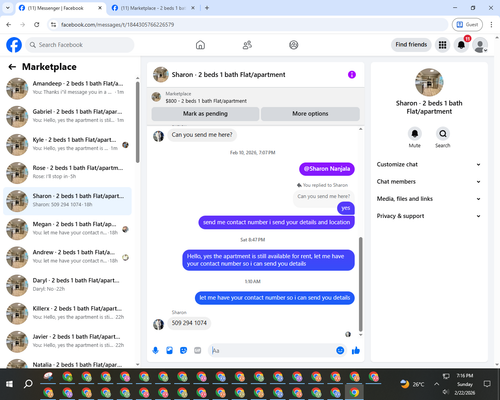Click the Facebook logo home icon

[14, 45]
